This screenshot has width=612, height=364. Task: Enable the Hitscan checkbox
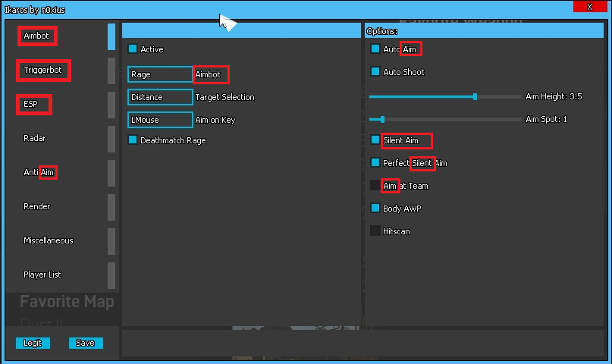click(x=375, y=231)
